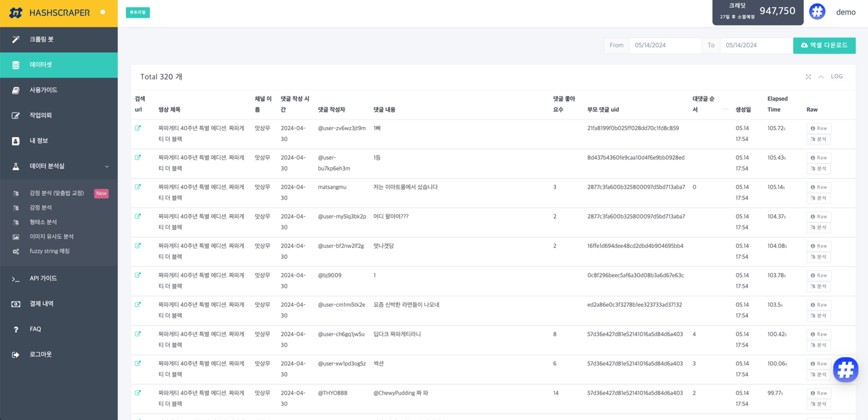This screenshot has height=420, width=868.
Task: Click the 데이터셋 database icon
Action: point(16,65)
